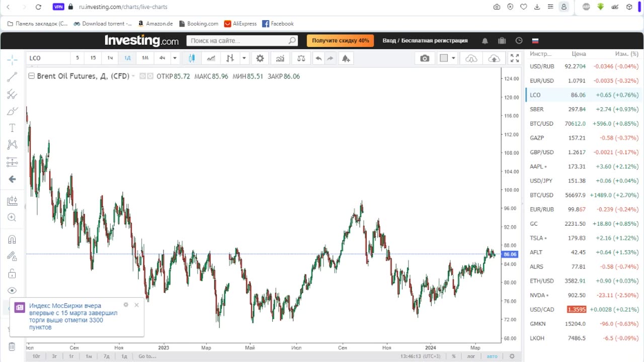644x362 pixels.
Task: Select the Text annotation tool
Action: (x=12, y=128)
